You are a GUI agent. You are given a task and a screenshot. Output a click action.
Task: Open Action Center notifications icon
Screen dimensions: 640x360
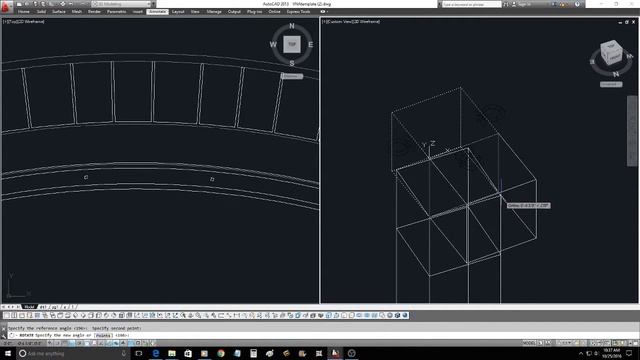(x=629, y=353)
